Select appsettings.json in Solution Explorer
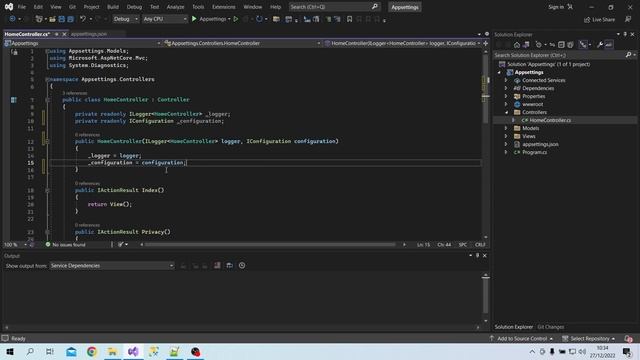 tap(540, 144)
